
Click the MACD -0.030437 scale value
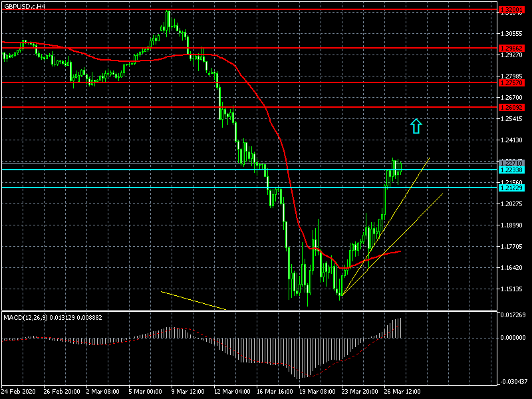coord(513,381)
